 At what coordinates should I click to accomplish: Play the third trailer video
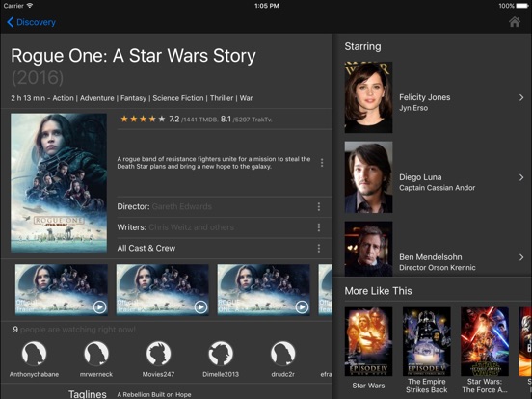pyautogui.click(x=264, y=290)
